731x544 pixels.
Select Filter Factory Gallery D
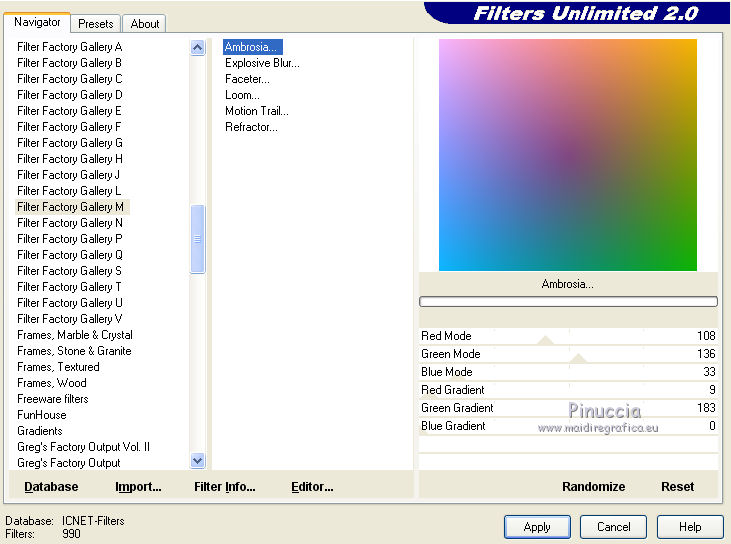pos(69,95)
